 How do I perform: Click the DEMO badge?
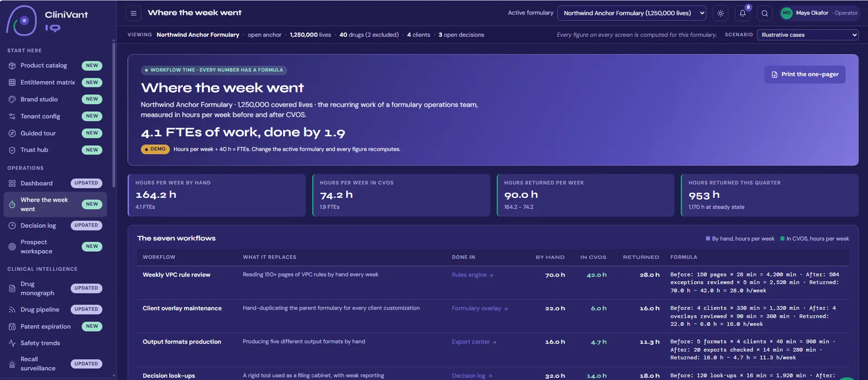pyautogui.click(x=155, y=149)
